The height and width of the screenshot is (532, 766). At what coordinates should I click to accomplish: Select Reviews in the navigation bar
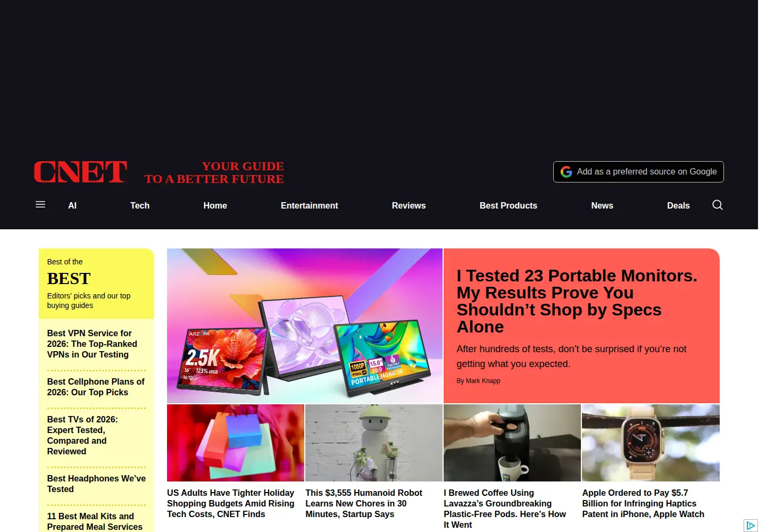[409, 205]
